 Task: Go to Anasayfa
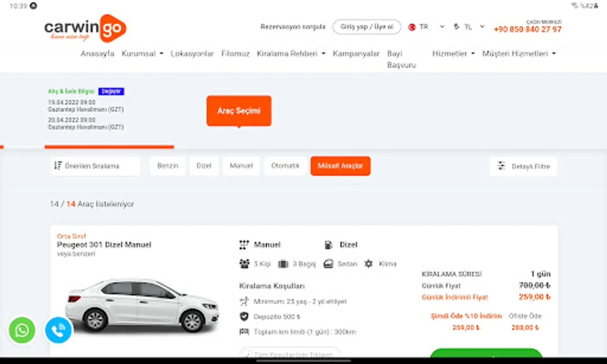click(x=97, y=53)
